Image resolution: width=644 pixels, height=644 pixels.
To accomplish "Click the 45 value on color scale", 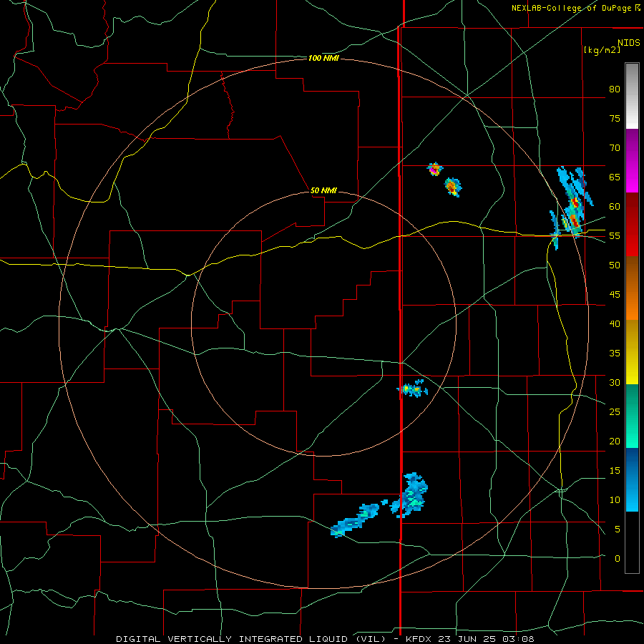I will coord(615,295).
